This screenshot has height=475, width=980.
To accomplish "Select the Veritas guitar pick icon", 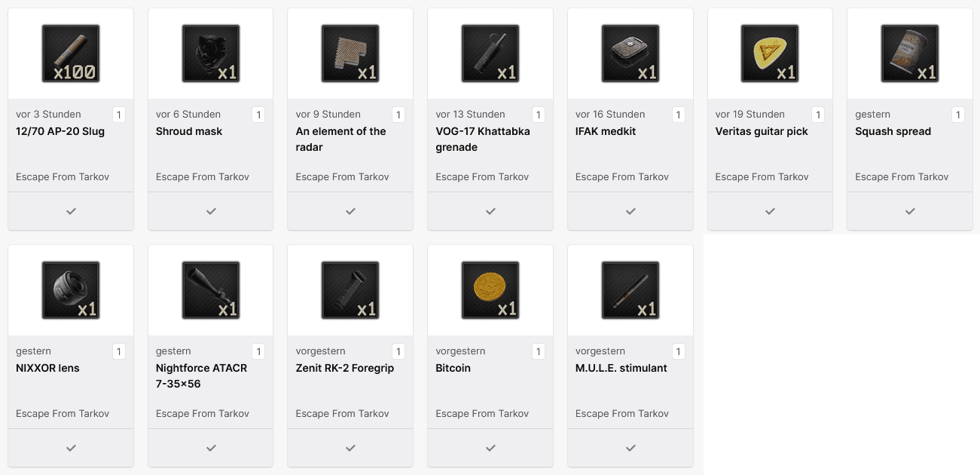I will tap(770, 54).
